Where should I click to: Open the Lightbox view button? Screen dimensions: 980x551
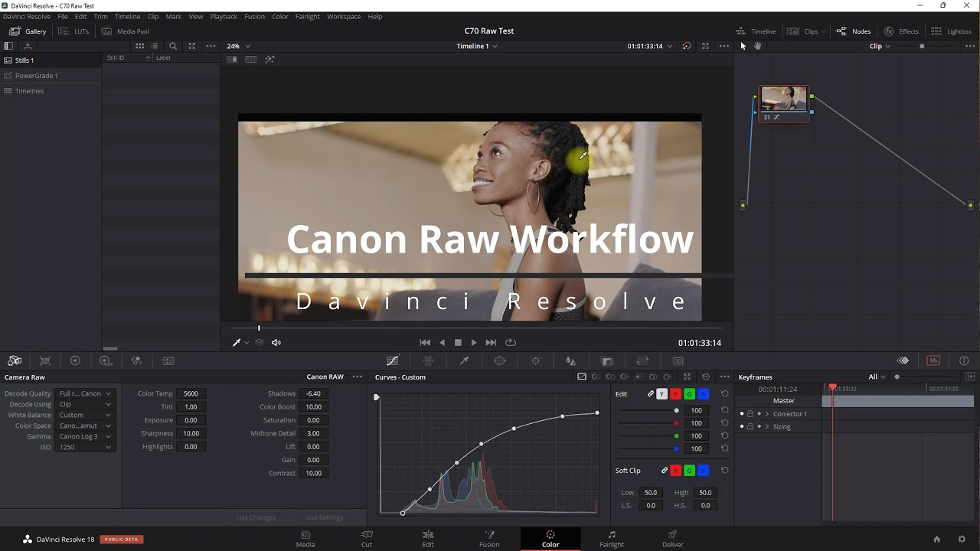click(x=950, y=31)
